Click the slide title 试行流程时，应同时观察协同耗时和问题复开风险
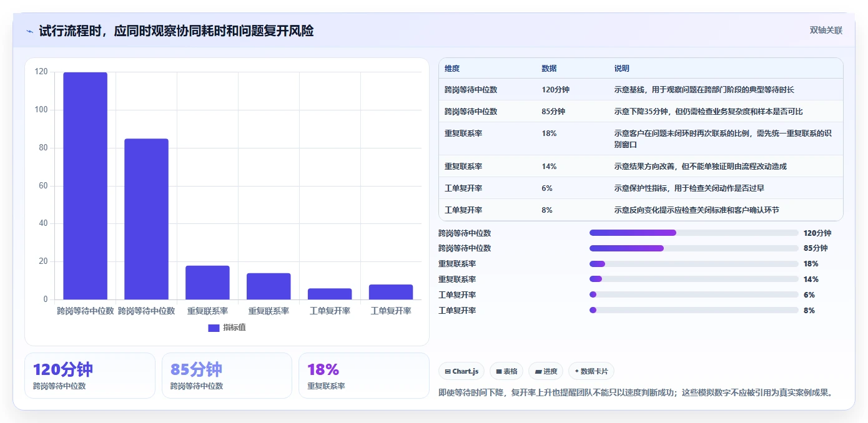This screenshot has width=868, height=423. pos(176,31)
